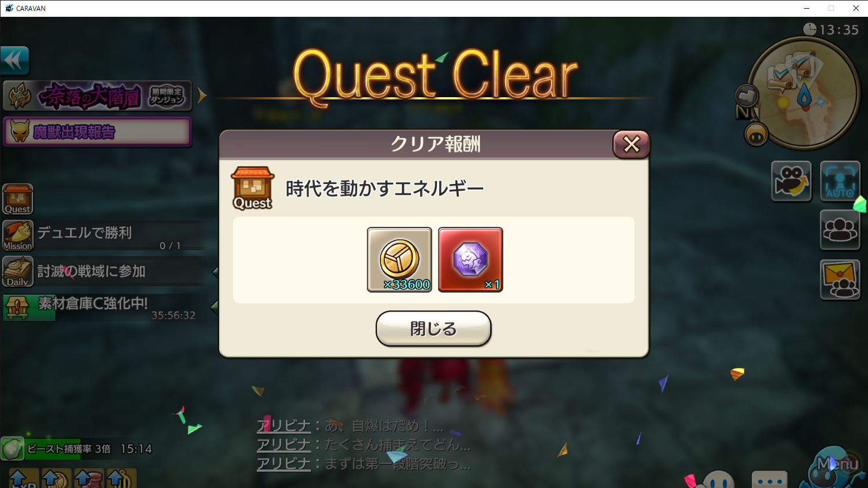Open the Mission icon in sidebar
The width and height of the screenshot is (868, 488).
[x=18, y=236]
